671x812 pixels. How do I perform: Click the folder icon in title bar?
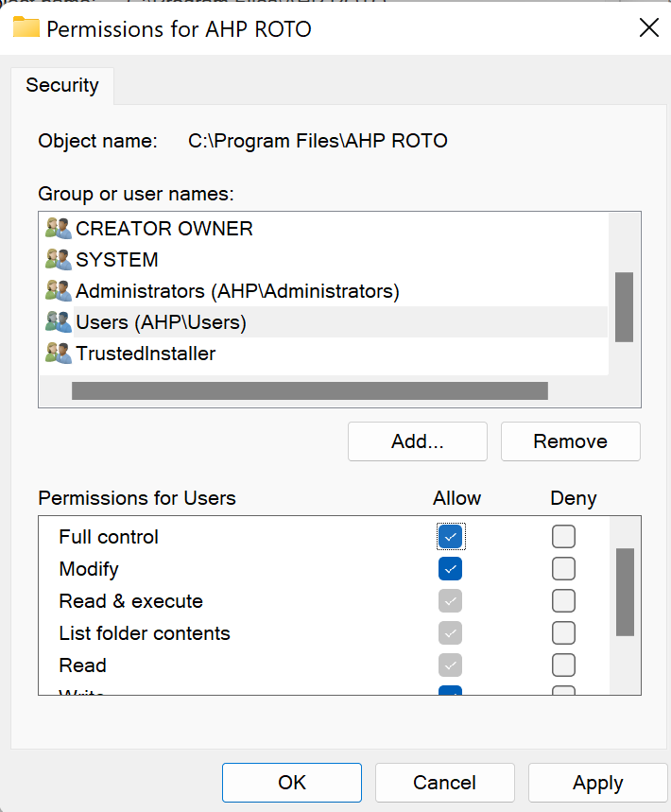tap(26, 26)
